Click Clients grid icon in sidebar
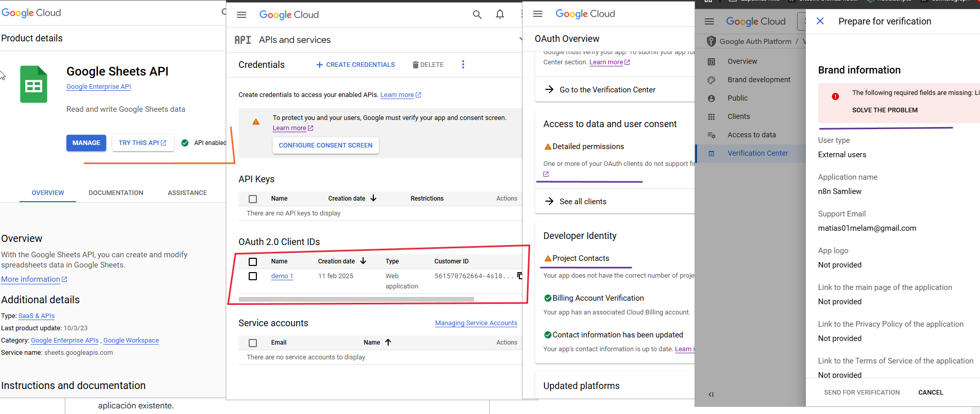The height and width of the screenshot is (414, 980). [711, 116]
